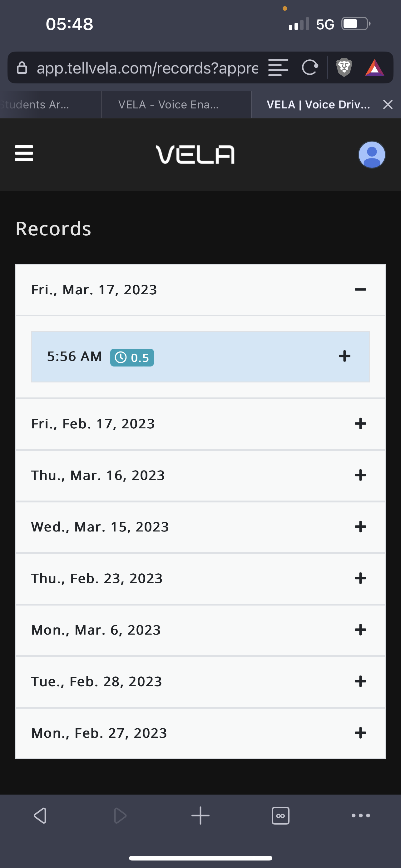Image resolution: width=401 pixels, height=868 pixels.
Task: Tap the address bar URL field
Action: (147, 68)
